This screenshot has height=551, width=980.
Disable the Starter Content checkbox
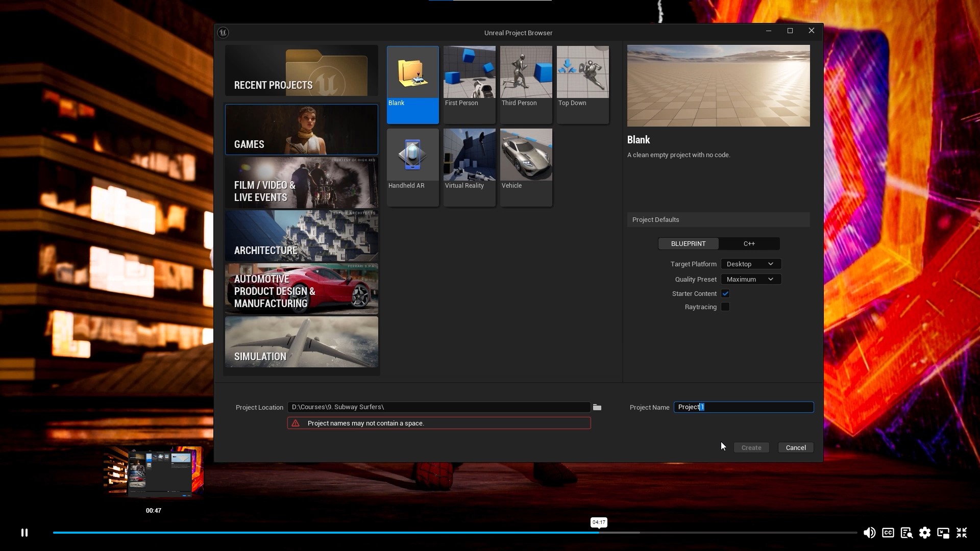725,293
